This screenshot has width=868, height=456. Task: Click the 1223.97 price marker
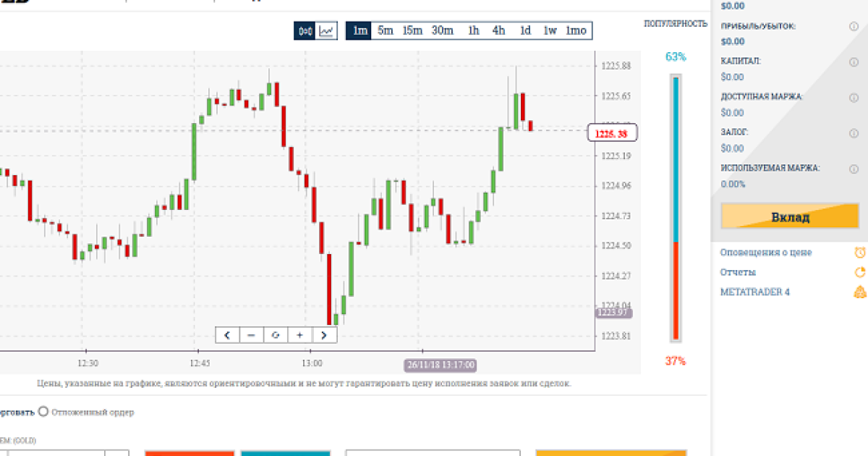pos(613,313)
